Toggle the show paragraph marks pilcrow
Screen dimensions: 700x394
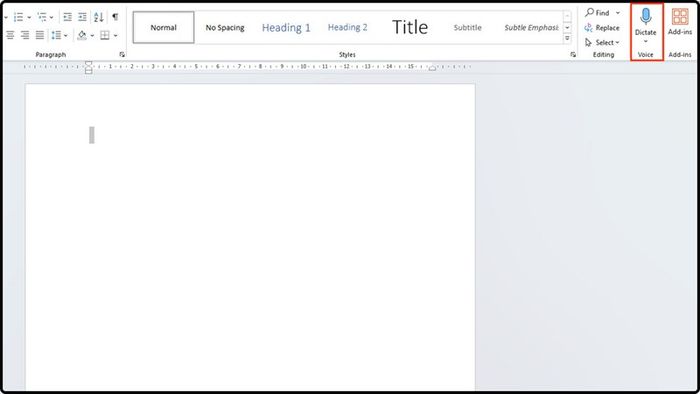[115, 17]
